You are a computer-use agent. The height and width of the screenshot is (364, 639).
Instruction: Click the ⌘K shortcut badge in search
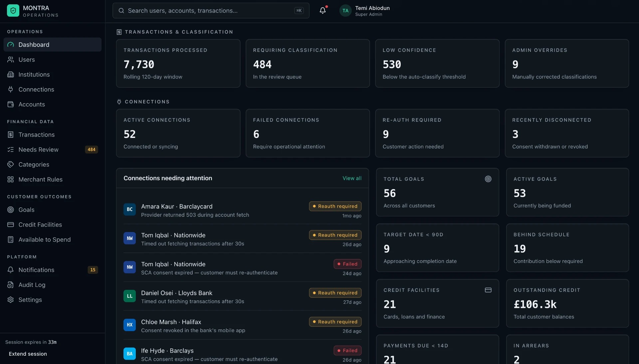[x=299, y=11]
